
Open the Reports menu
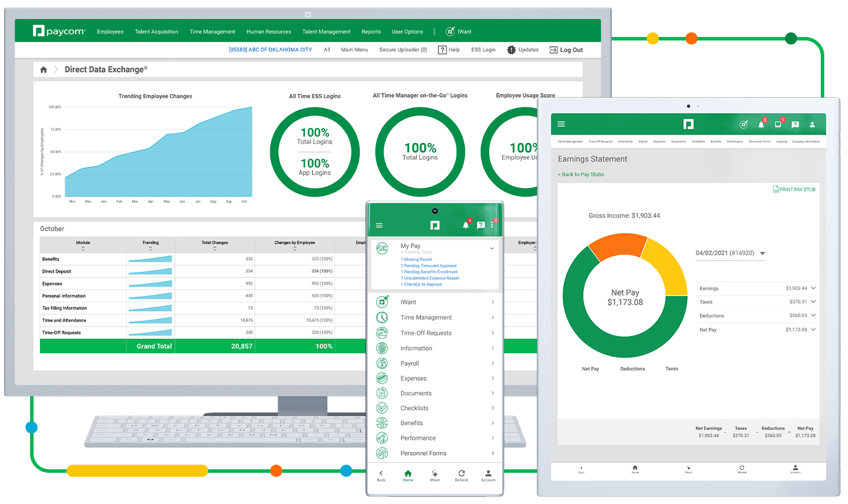[x=371, y=32]
